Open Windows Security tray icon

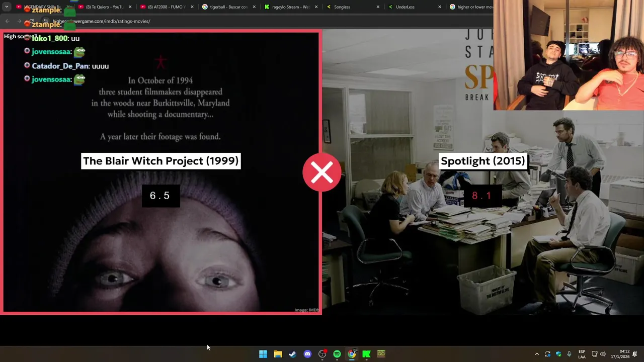[x=558, y=354]
